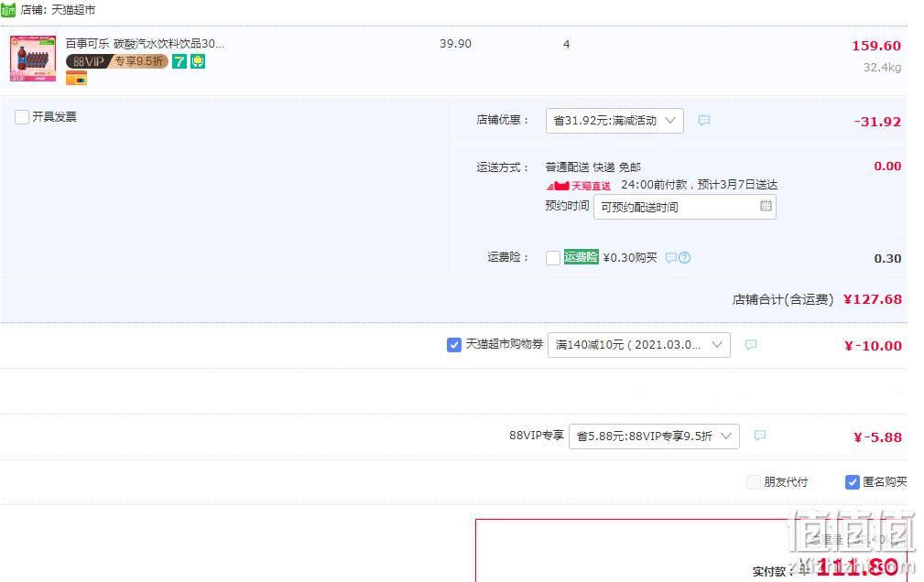Click the store discount amount -31.92
The height and width of the screenshot is (582, 924).
pos(877,122)
